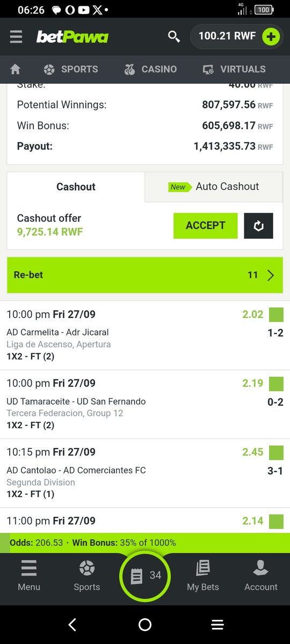The image size is (290, 644).
Task: Open CASINO in top navigation
Action: [x=150, y=69]
